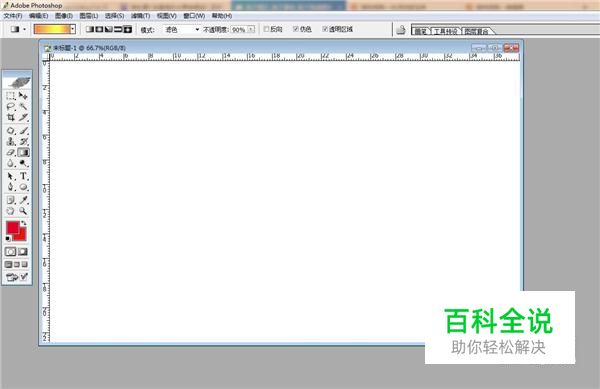Open the 帮助(H) menu

222,16
